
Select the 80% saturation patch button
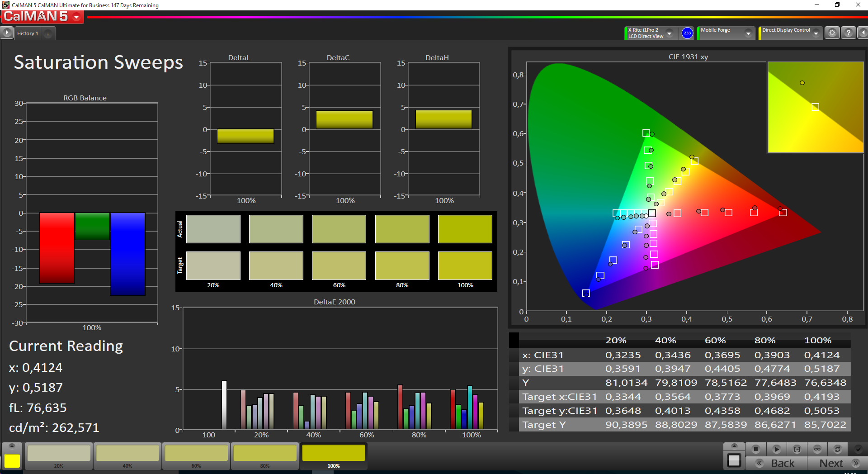(265, 456)
